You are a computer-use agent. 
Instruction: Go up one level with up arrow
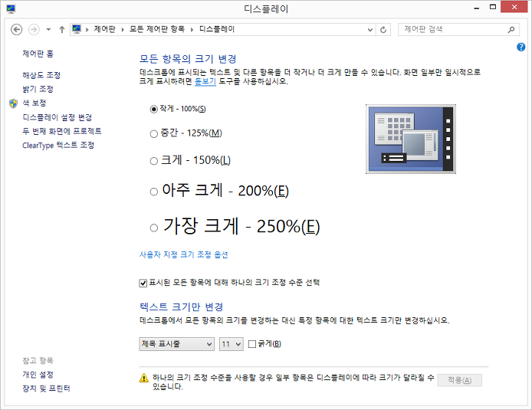(x=62, y=29)
